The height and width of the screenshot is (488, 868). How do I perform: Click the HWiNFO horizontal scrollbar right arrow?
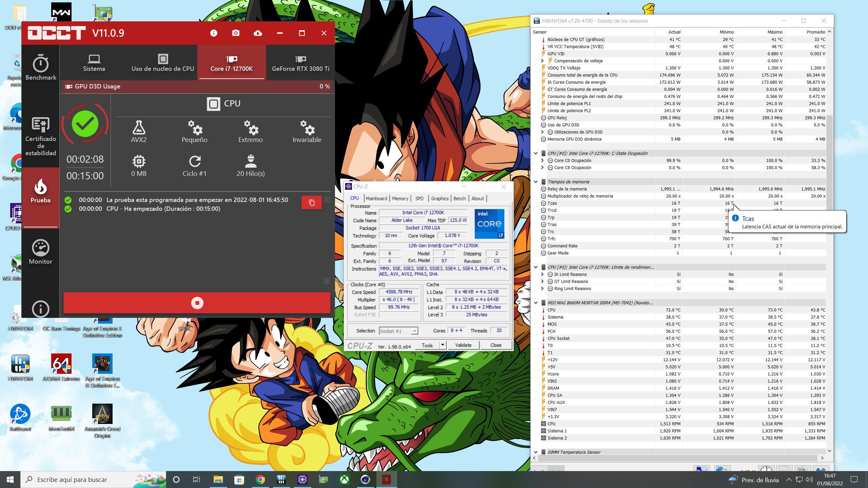[822, 458]
